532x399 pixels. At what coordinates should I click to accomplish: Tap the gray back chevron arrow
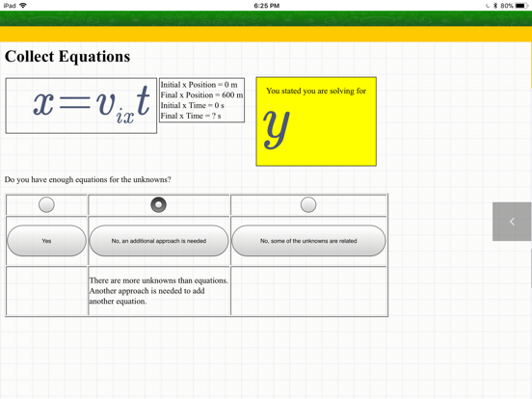(x=512, y=222)
